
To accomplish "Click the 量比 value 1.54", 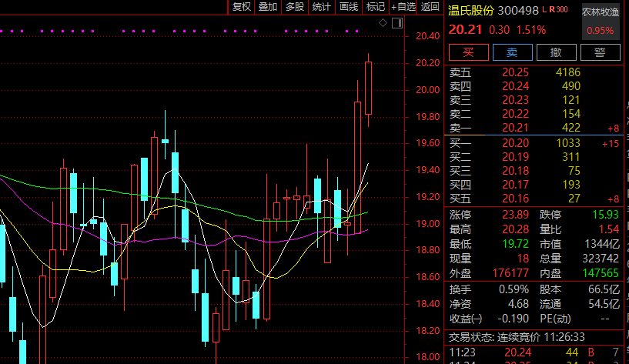I will [609, 229].
